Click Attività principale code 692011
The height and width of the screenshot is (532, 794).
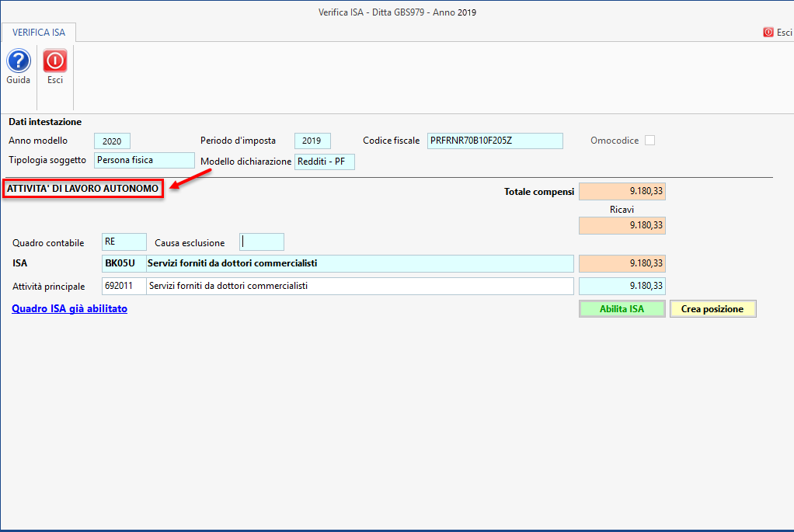pyautogui.click(x=124, y=286)
